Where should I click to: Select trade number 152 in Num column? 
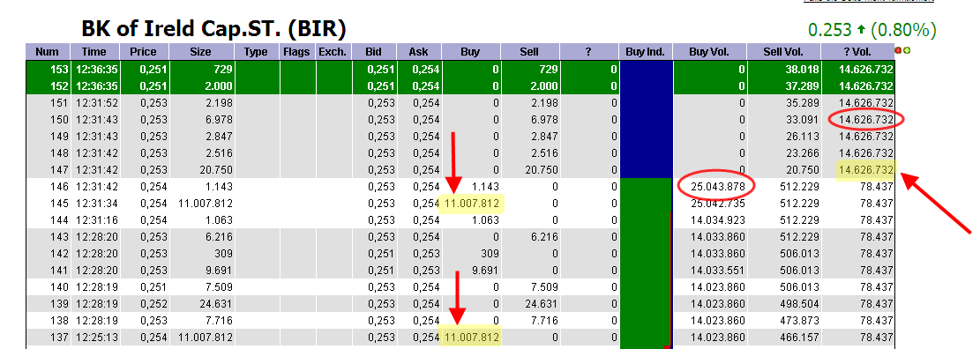pos(60,85)
